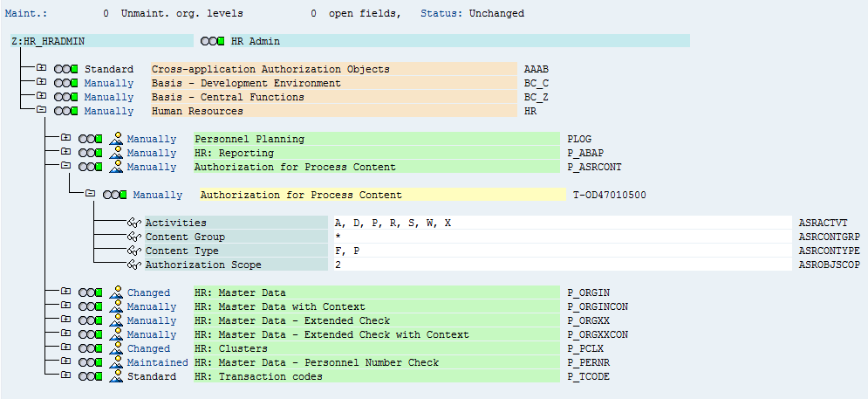Screen dimensions: 868x399
Task: Click the traffic light on the P_PCLX row
Action: click(x=90, y=348)
